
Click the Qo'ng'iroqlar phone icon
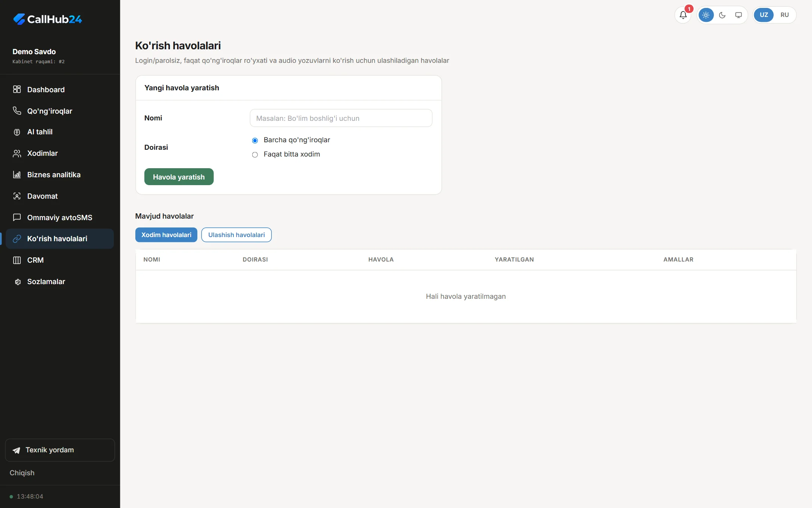click(17, 111)
